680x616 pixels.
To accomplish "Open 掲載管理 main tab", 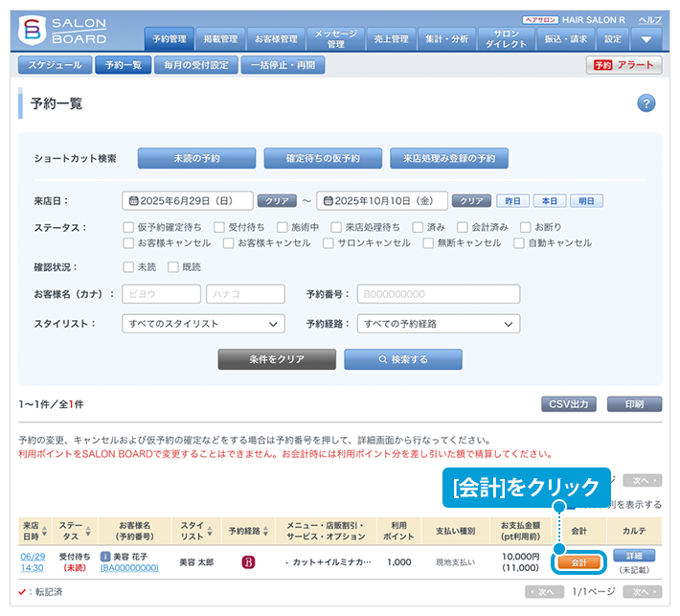I will coord(220,39).
